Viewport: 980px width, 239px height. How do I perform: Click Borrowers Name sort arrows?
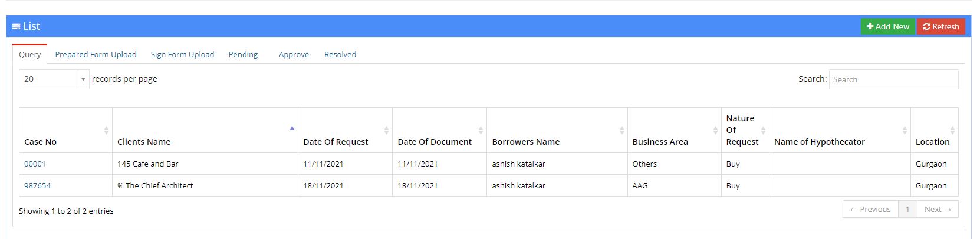pyautogui.click(x=621, y=130)
